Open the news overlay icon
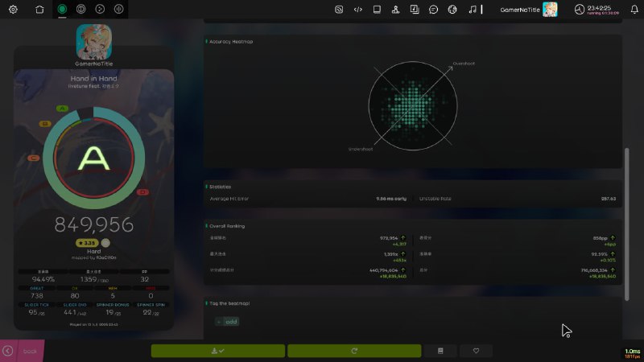 point(339,10)
